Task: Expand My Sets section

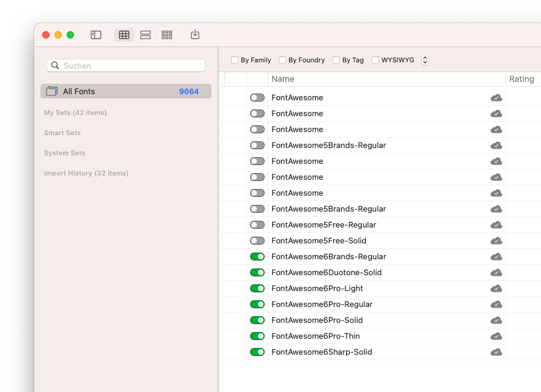Action: click(75, 113)
